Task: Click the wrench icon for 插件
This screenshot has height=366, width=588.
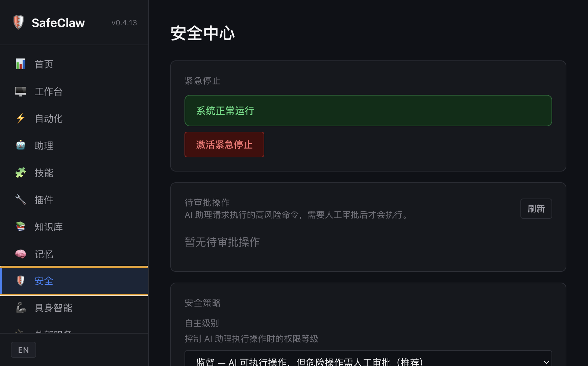Action: [x=21, y=200]
